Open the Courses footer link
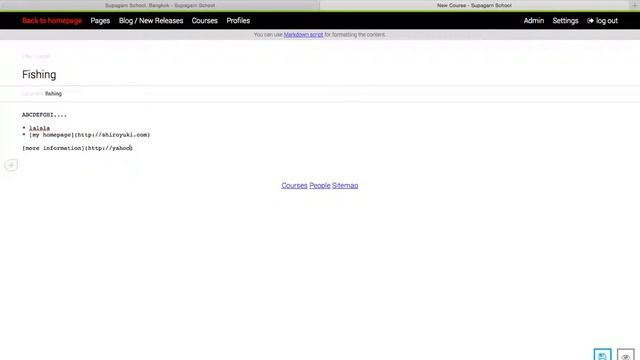The height and width of the screenshot is (360, 640). pyautogui.click(x=294, y=185)
